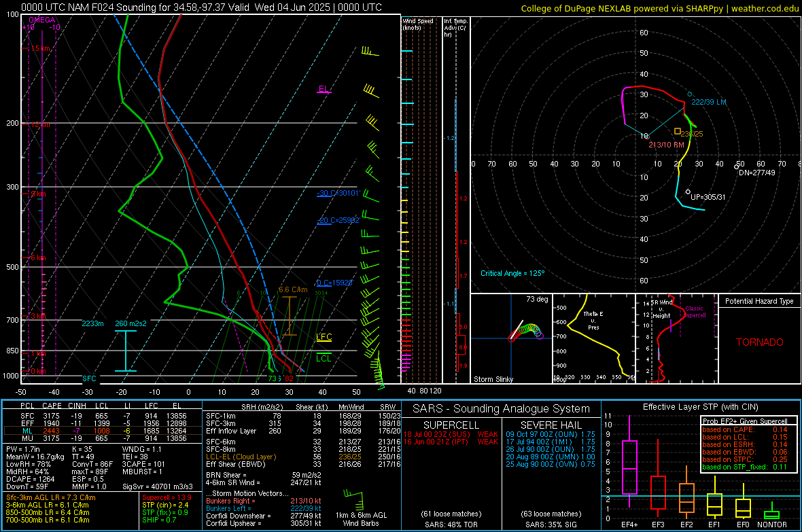Screen dimensions: 802x532
Task: Click the orange 'LCL-EL (Cloud Layer)' row
Action: click(x=303, y=457)
